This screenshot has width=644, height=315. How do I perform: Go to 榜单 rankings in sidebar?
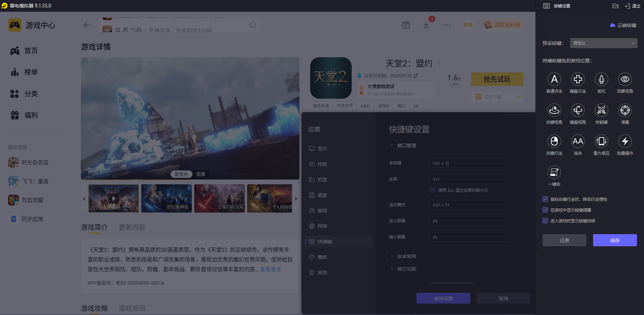(24, 72)
